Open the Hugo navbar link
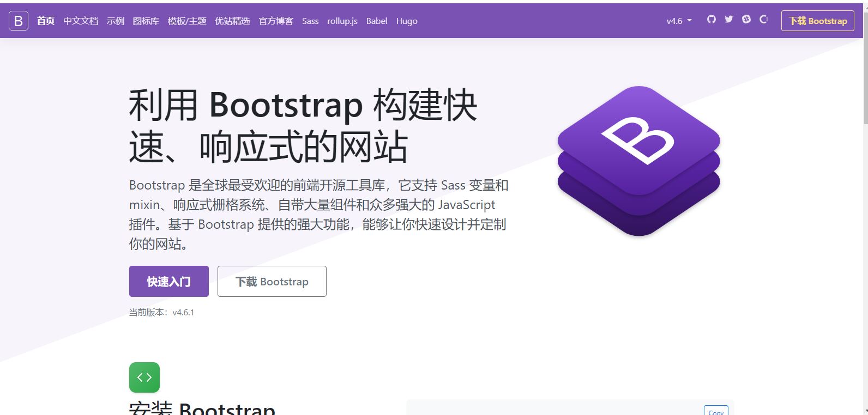The image size is (868, 415). click(407, 21)
